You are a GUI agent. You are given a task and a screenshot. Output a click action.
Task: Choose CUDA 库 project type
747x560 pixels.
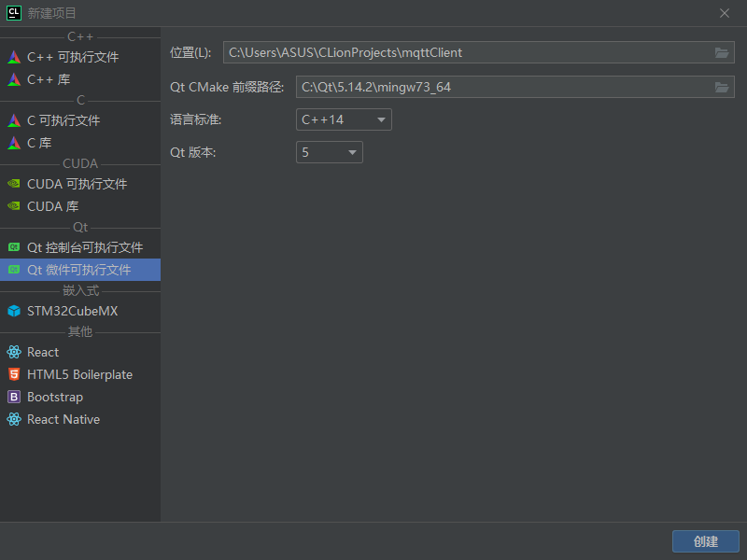(x=80, y=206)
